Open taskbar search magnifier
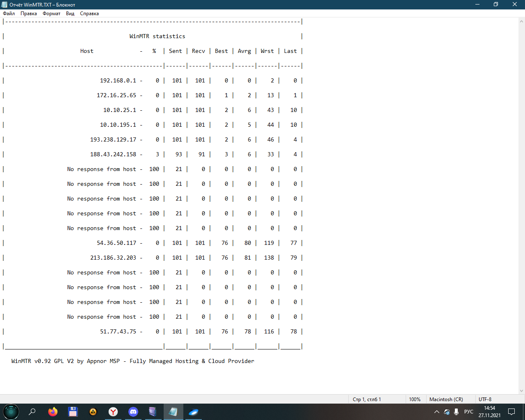The width and height of the screenshot is (525, 420). (x=32, y=412)
